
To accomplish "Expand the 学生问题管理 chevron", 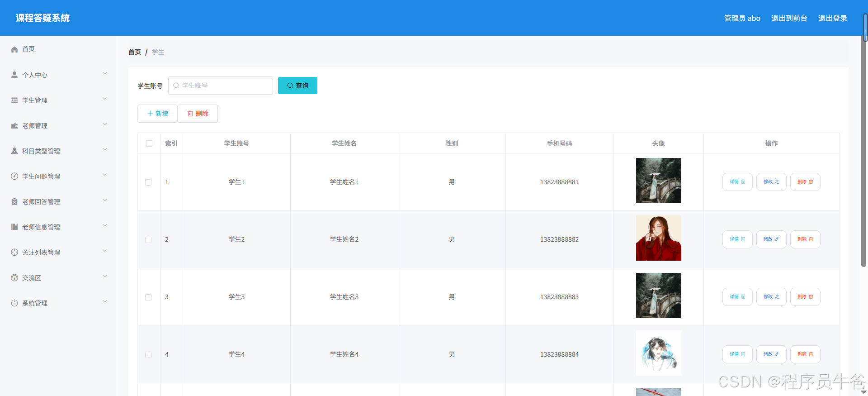I will click(105, 175).
